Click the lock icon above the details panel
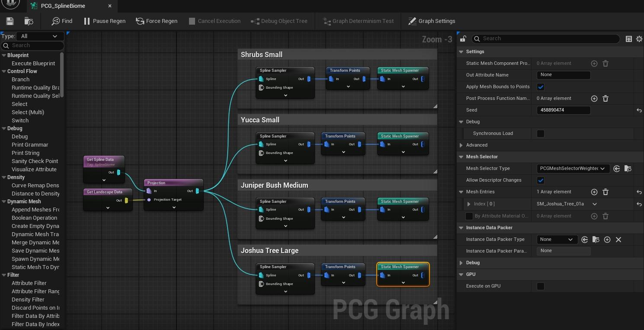This screenshot has width=644, height=330. pyautogui.click(x=462, y=38)
